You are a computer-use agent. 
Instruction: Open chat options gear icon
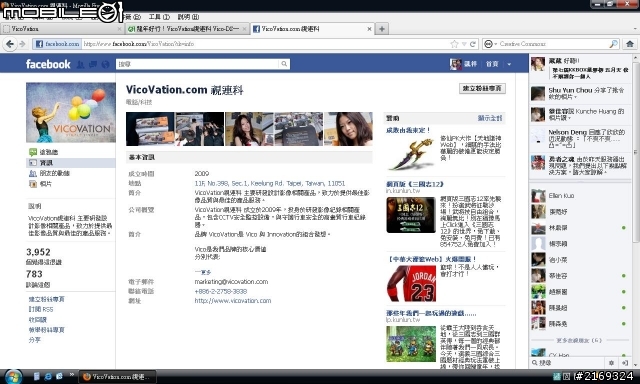click(x=611, y=362)
